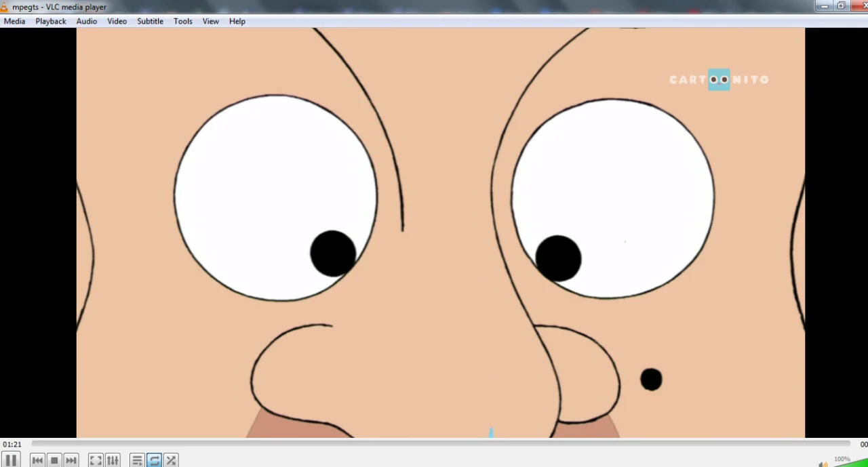
Task: Click the VLC cone title bar icon
Action: 4,7
